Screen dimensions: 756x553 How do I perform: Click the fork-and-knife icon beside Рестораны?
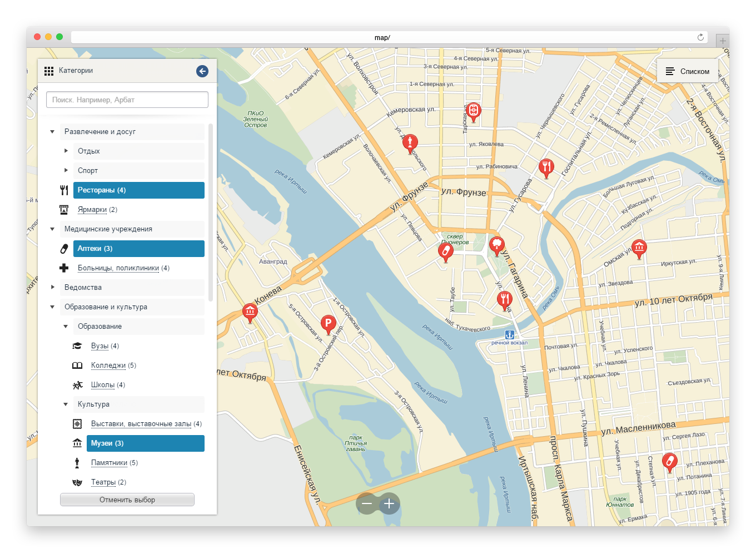[x=64, y=190]
